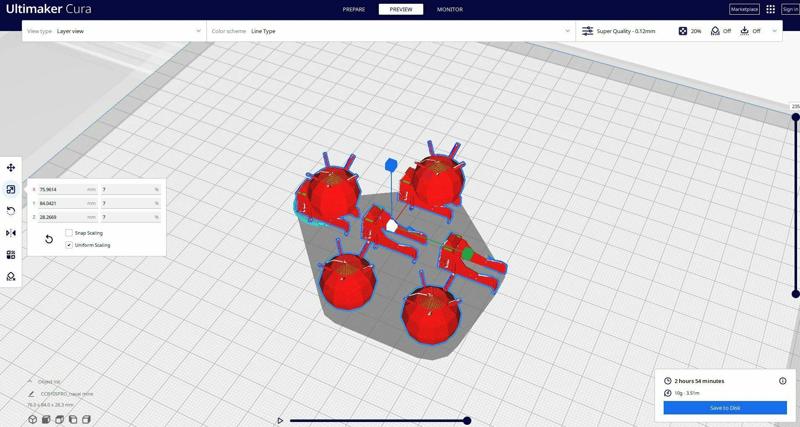Click bottom handle of layer slider
This screenshot has width=800, height=427.
point(795,294)
